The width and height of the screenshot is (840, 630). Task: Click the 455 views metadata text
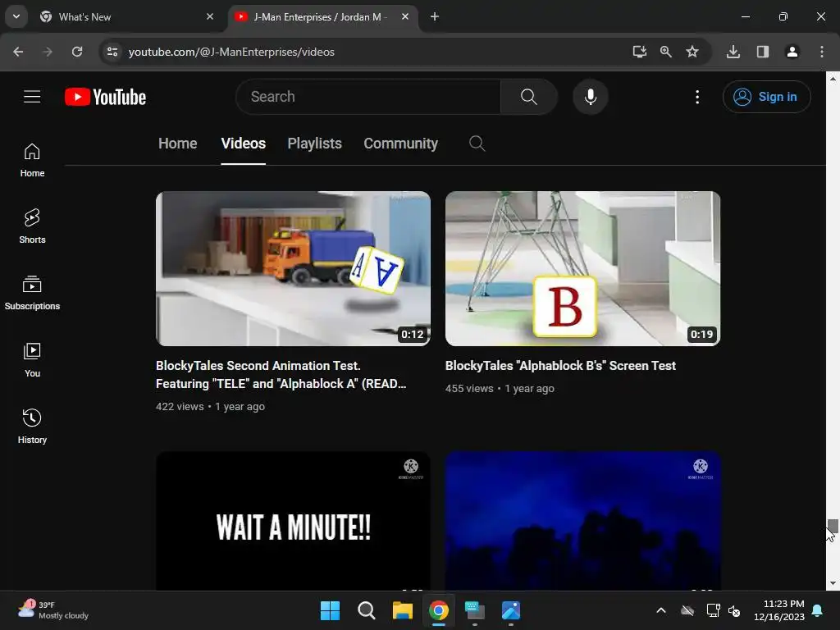(469, 388)
